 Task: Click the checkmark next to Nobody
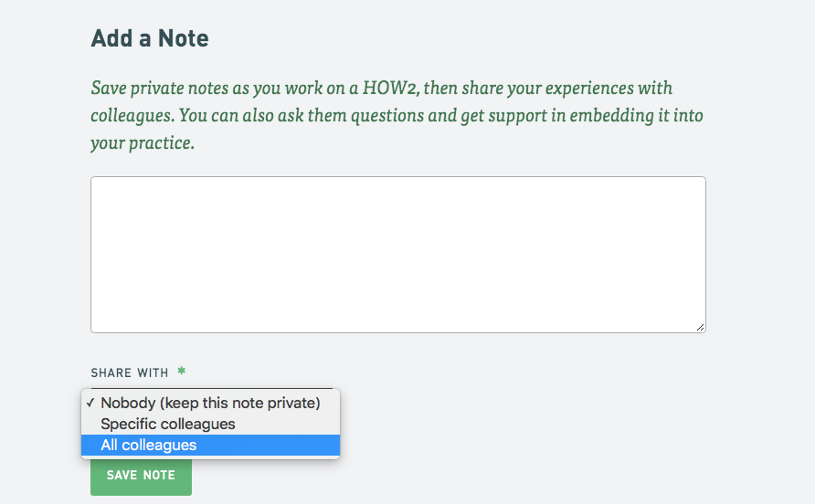point(90,403)
